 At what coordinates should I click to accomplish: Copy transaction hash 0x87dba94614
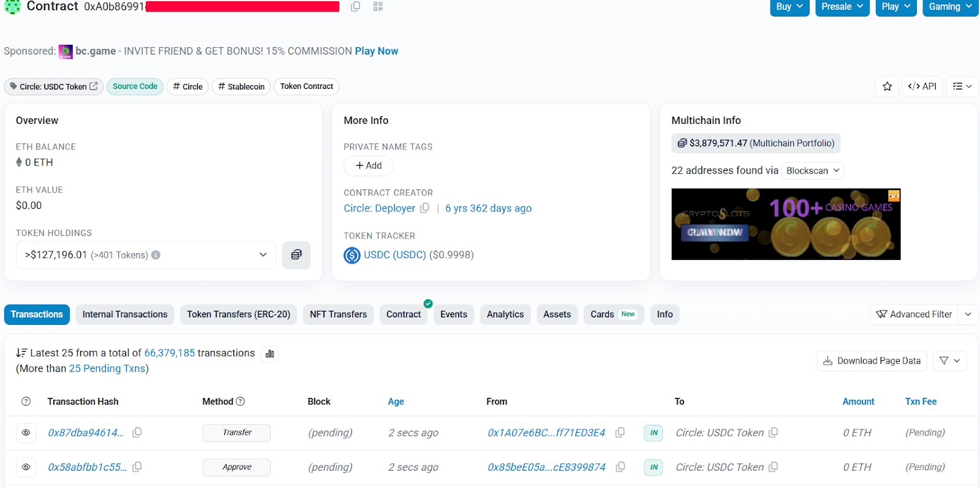137,433
